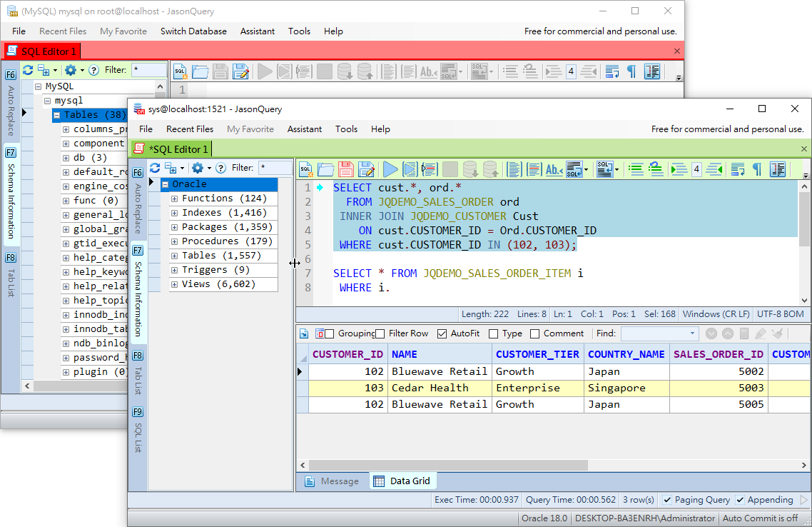Enable the Type checkbox
The image size is (812, 527).
pos(494,333)
